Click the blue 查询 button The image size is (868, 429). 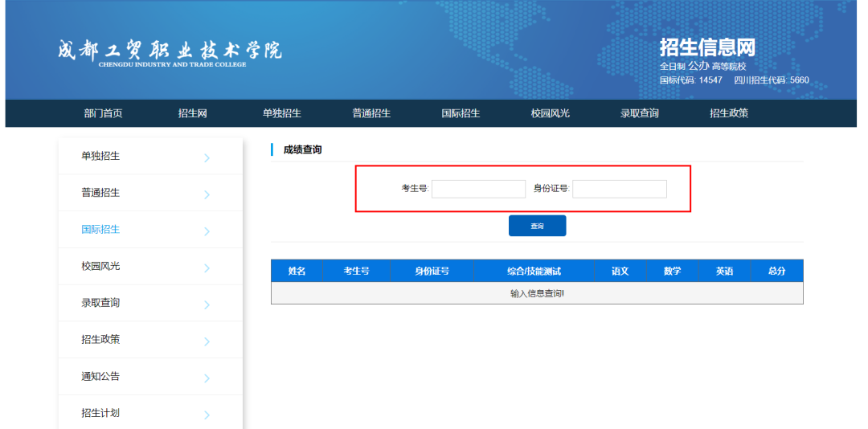[538, 226]
